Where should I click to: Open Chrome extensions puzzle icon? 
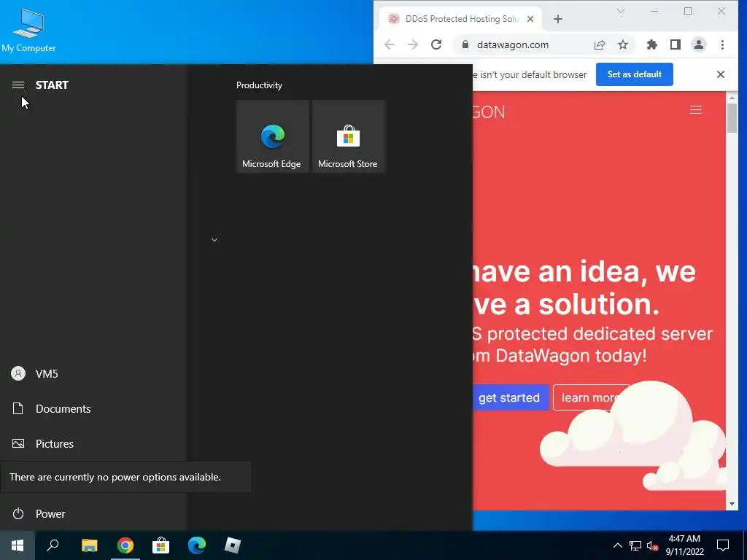click(651, 44)
